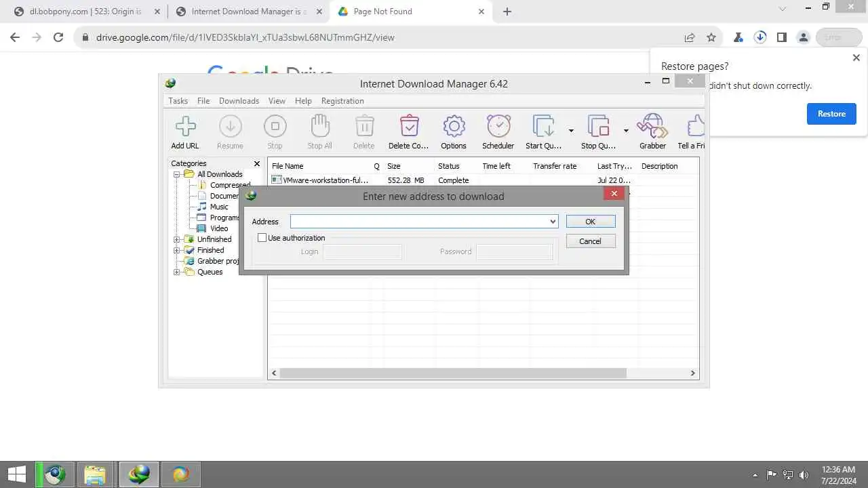
Task: Open the Registration menu
Action: 342,101
